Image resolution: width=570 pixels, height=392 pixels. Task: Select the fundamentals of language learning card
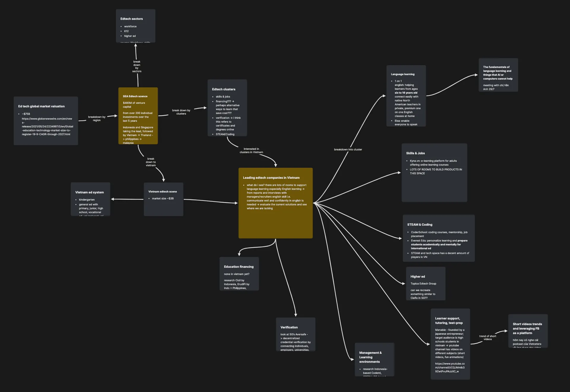coord(498,75)
